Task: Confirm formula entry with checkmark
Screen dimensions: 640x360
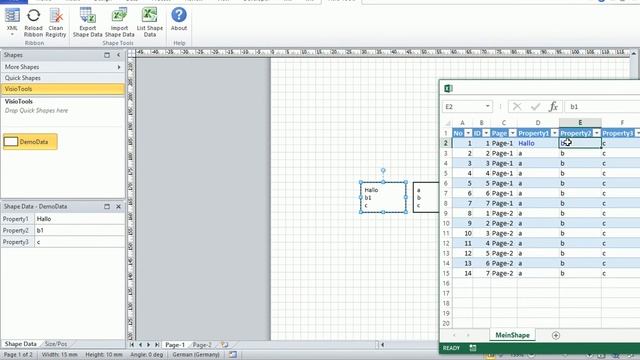Action: click(536, 107)
